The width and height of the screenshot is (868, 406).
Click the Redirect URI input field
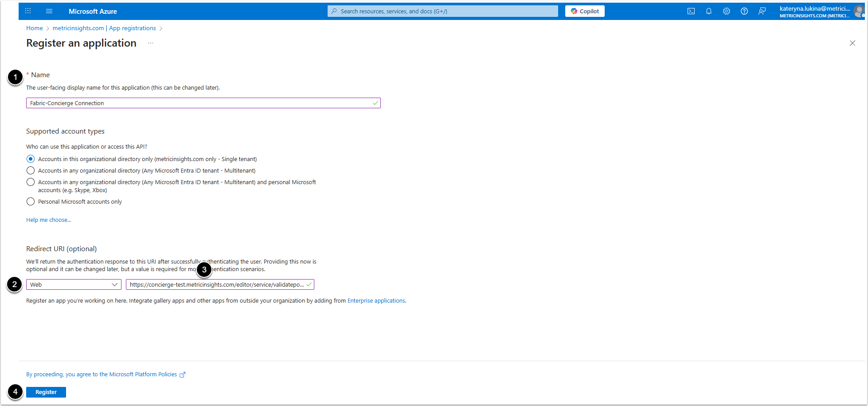point(220,284)
